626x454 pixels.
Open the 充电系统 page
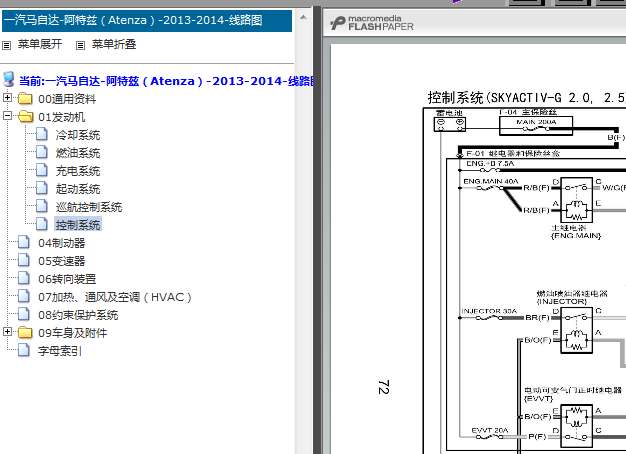click(78, 171)
